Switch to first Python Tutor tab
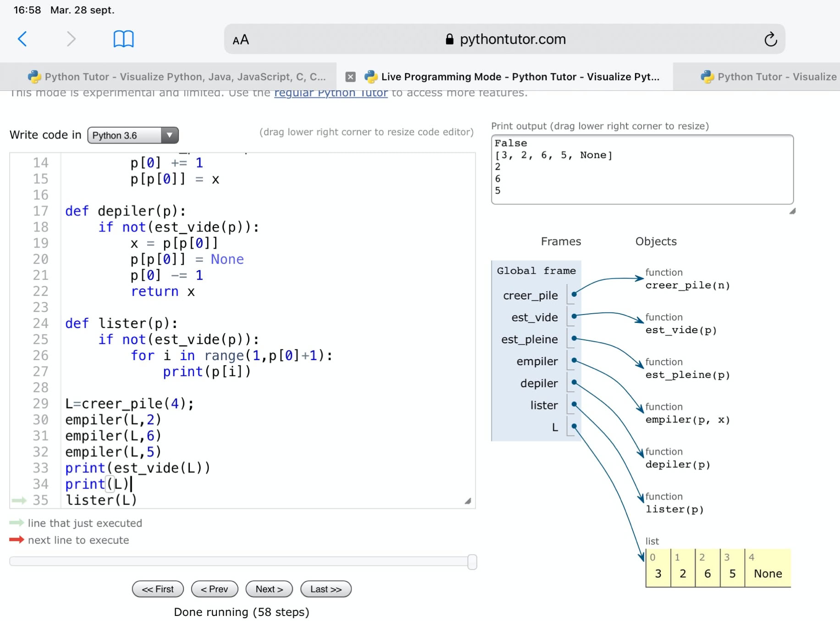This screenshot has width=840, height=621. pyautogui.click(x=177, y=77)
